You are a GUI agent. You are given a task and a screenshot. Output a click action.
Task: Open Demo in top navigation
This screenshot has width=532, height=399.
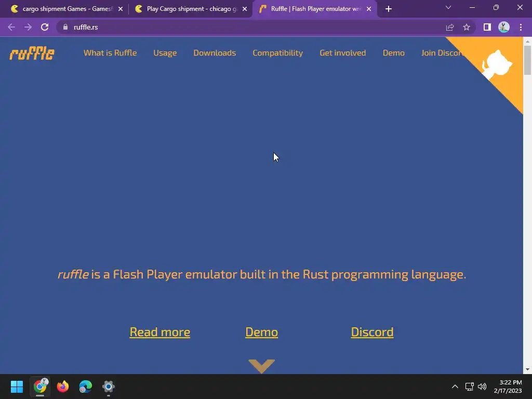(394, 53)
